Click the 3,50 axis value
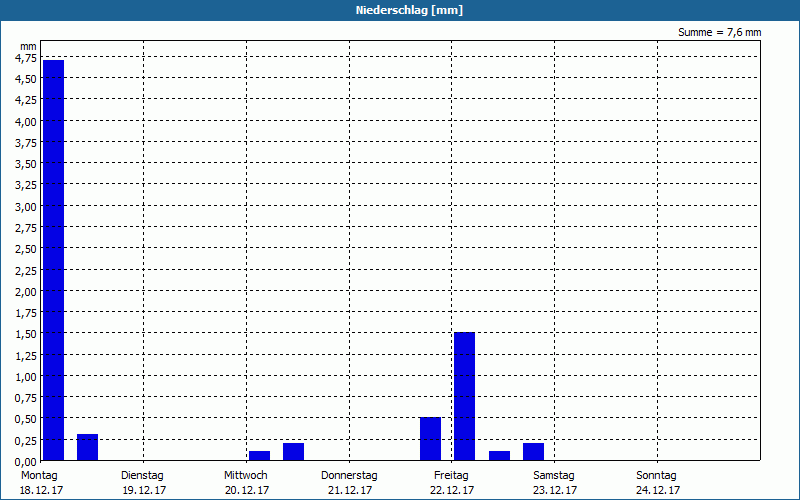800x500 pixels. coord(26,164)
